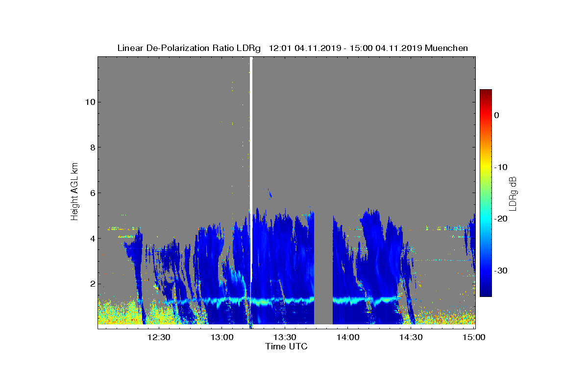Click the 'Height AGL km' axis label
The image size is (588, 392).
pyautogui.click(x=74, y=192)
